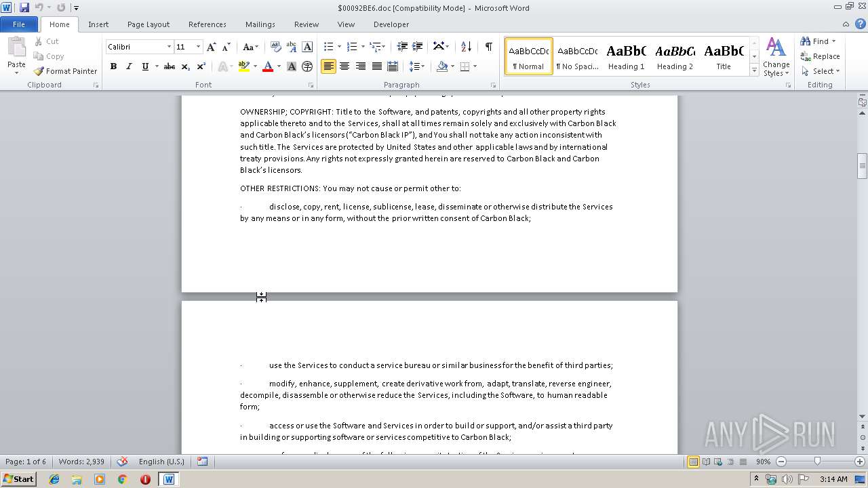Click the Cut command
868x488 pixels.
[46, 41]
